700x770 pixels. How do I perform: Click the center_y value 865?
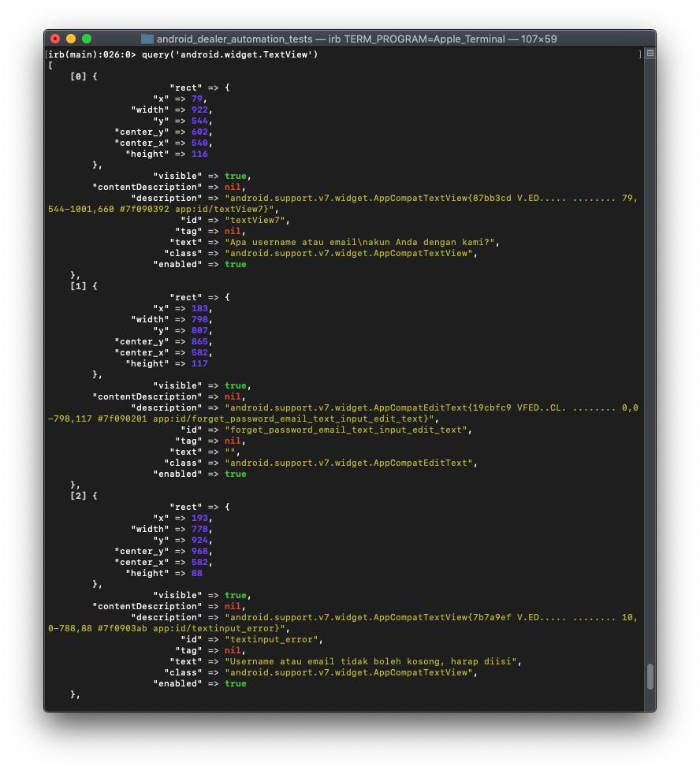click(199, 341)
